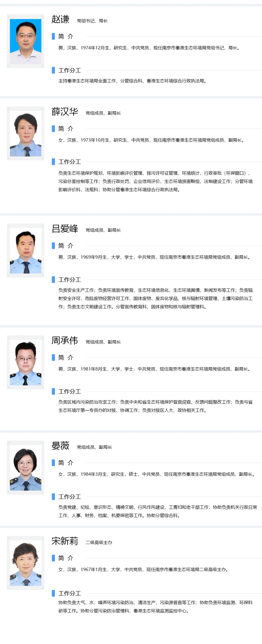Open the portrait photo beside 赵谦
262x644 pixels.
(26, 41)
